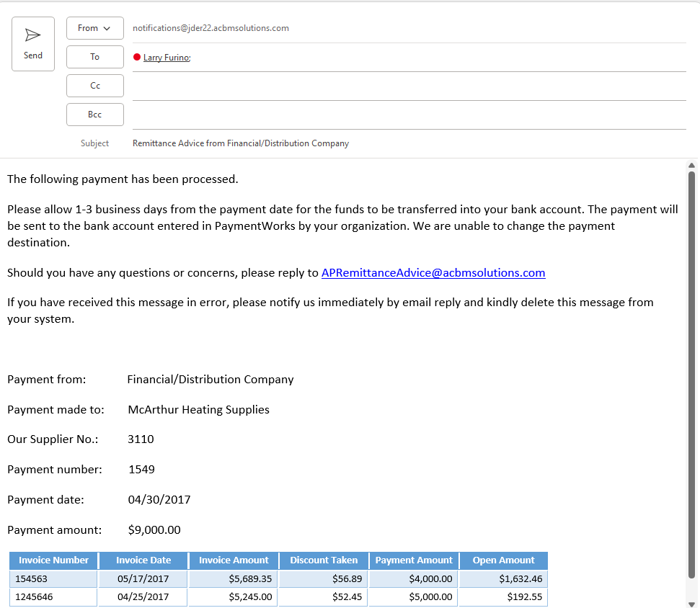Open the Larry Furino recipient contact card

click(x=166, y=57)
